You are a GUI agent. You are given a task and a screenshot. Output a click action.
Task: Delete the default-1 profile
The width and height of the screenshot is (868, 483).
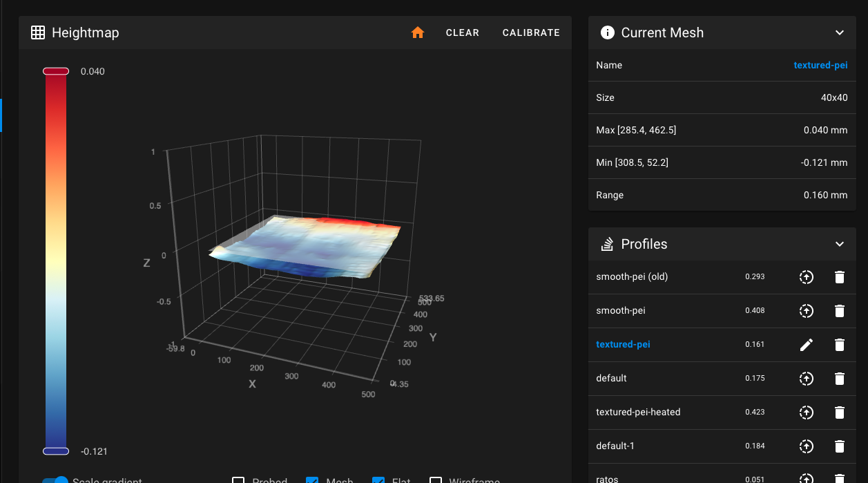pos(840,446)
